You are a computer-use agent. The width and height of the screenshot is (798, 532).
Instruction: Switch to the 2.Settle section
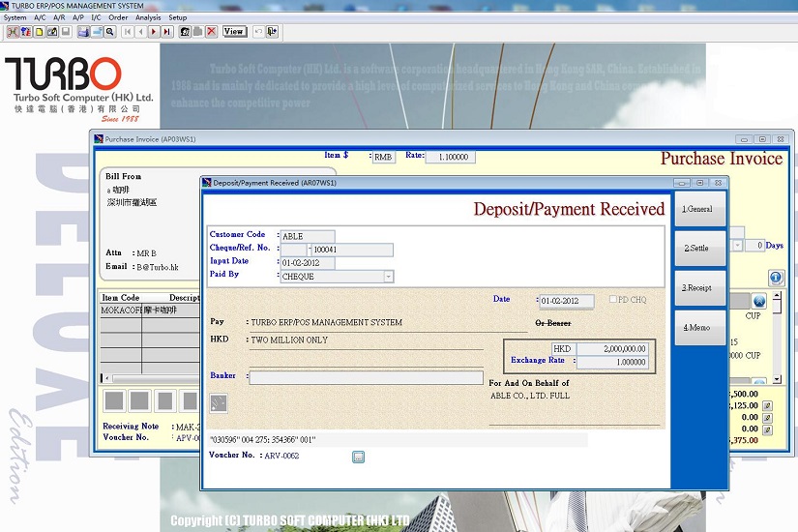(x=700, y=248)
